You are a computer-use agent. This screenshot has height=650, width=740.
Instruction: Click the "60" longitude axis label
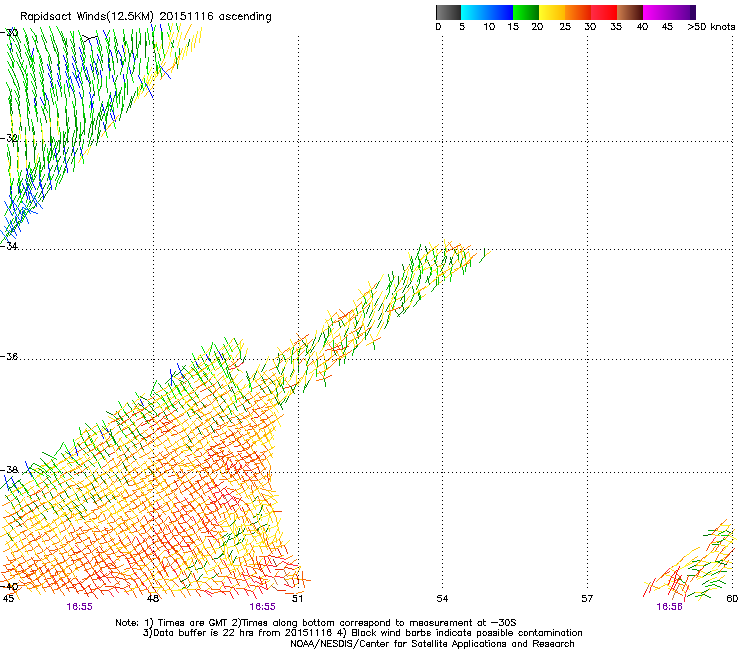(732, 599)
